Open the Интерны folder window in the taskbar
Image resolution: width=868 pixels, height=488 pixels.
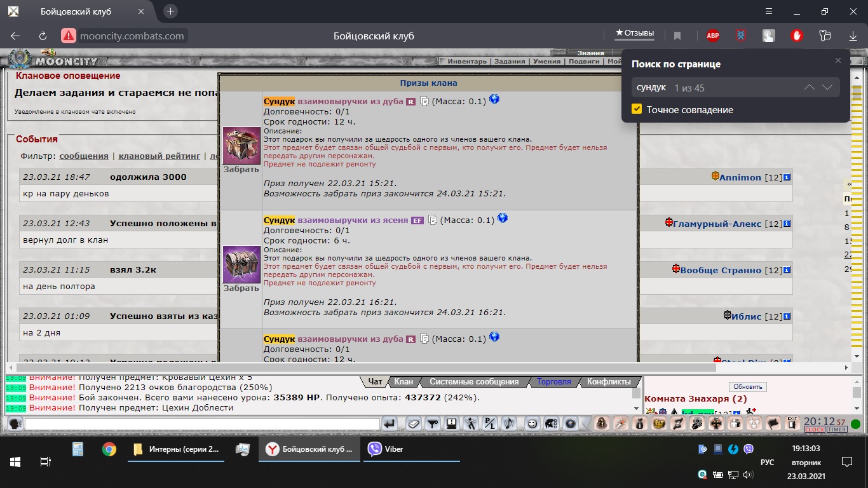pos(176,449)
